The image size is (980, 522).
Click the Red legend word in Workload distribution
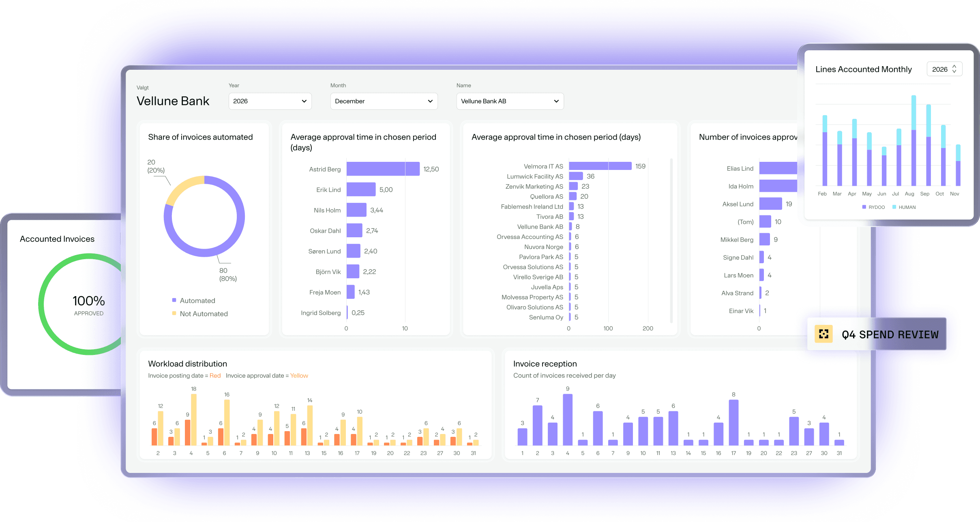pyautogui.click(x=215, y=376)
